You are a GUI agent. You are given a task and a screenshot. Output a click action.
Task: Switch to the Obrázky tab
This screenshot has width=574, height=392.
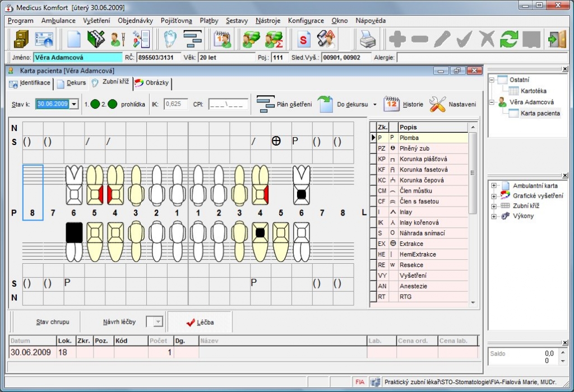tap(151, 83)
